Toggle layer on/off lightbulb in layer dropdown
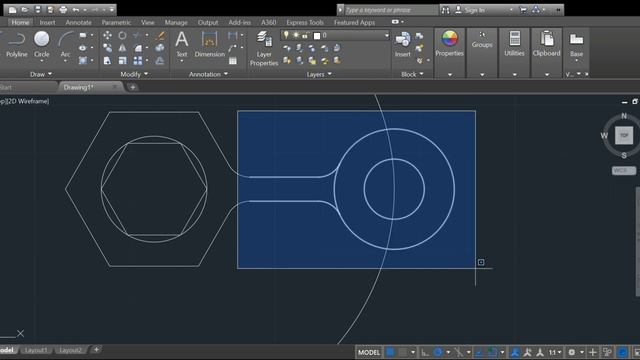This screenshot has height=360, width=640. (x=287, y=36)
